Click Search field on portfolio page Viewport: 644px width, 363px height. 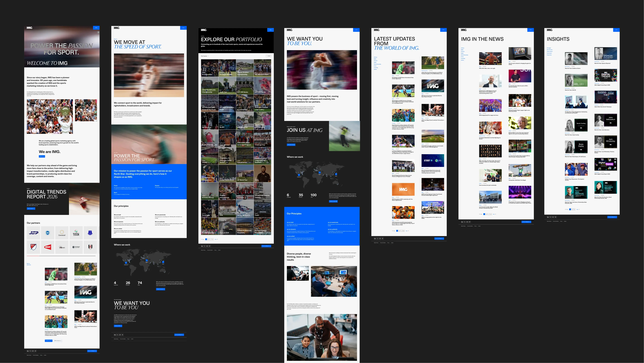(x=269, y=56)
